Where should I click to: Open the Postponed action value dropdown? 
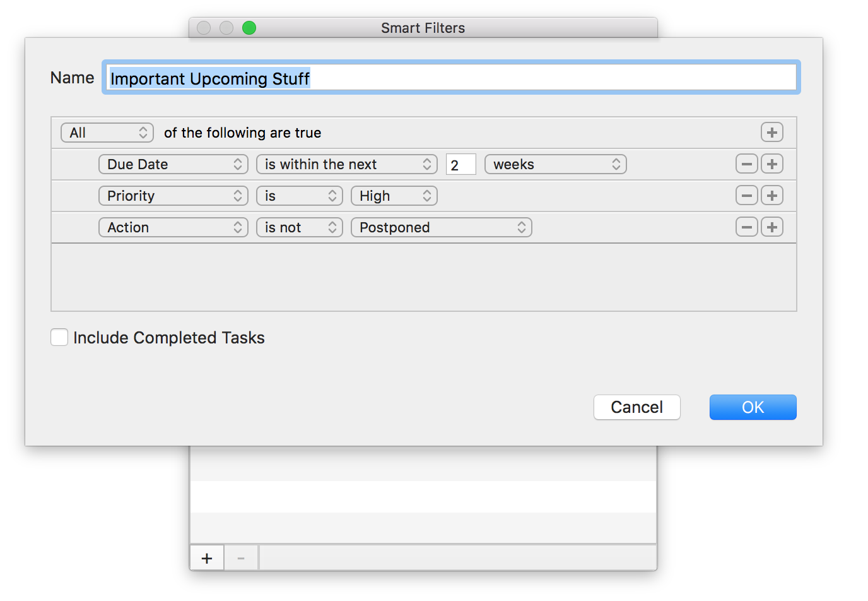pos(441,227)
